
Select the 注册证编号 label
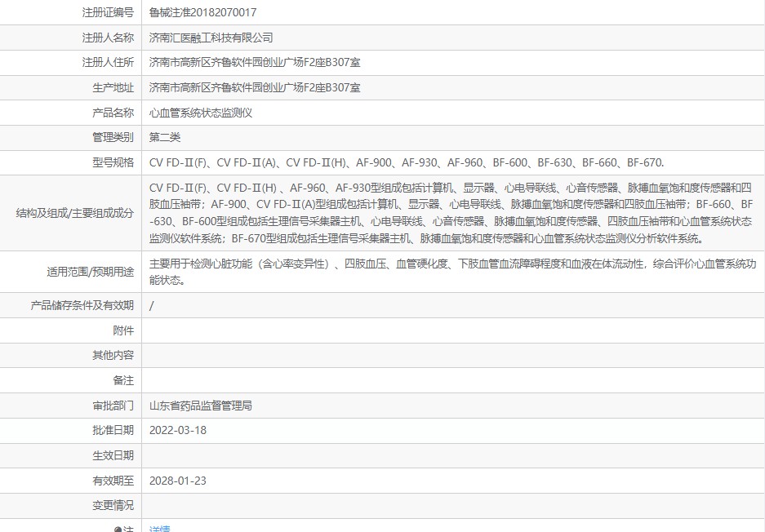(108, 12)
